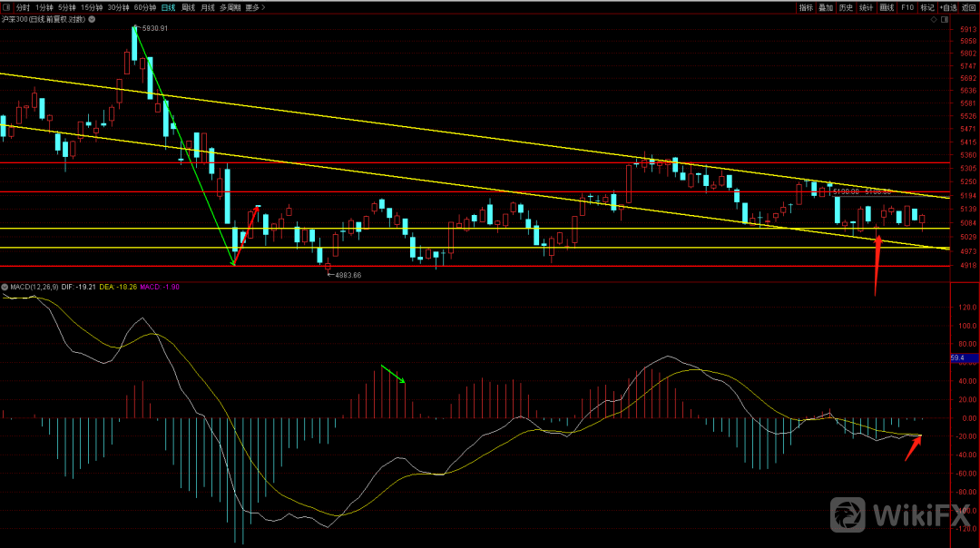Select the 日线 daily chart tab

[169, 7]
